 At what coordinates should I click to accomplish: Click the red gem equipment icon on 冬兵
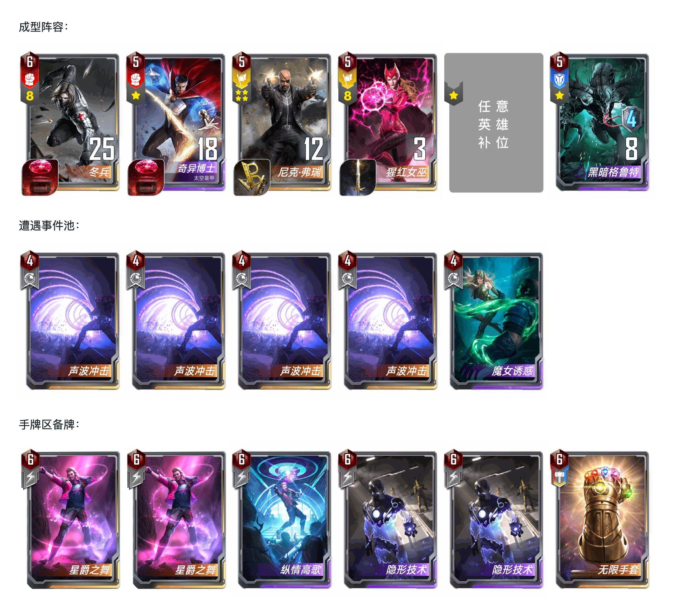click(x=40, y=178)
